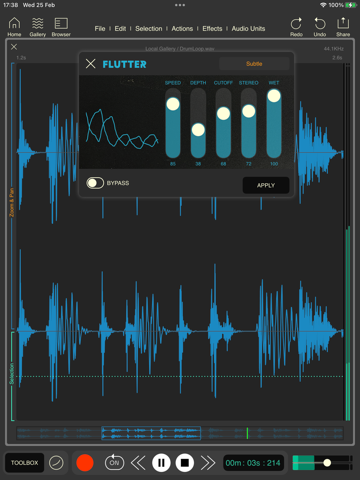
Task: Stop playback
Action: click(185, 463)
